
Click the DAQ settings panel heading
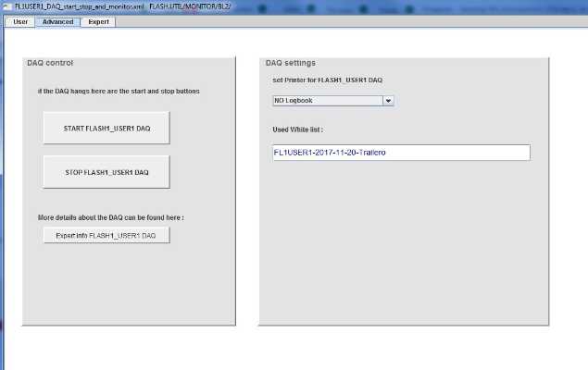[291, 63]
